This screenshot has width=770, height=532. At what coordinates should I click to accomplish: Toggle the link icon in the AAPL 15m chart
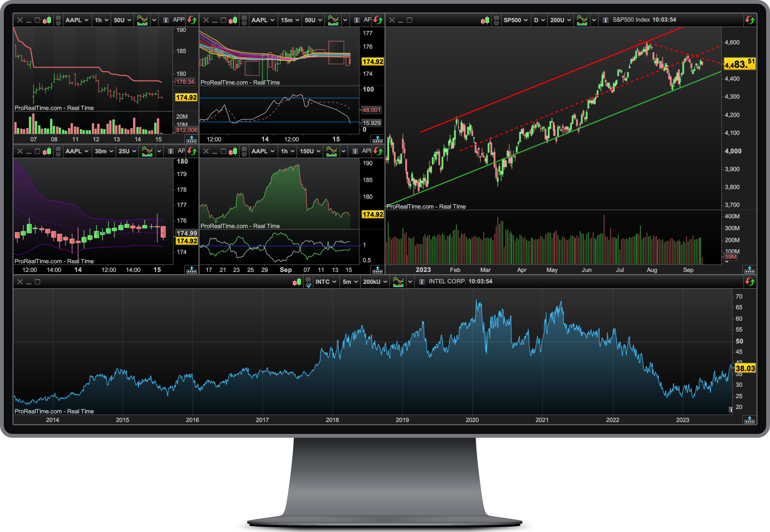[244, 20]
